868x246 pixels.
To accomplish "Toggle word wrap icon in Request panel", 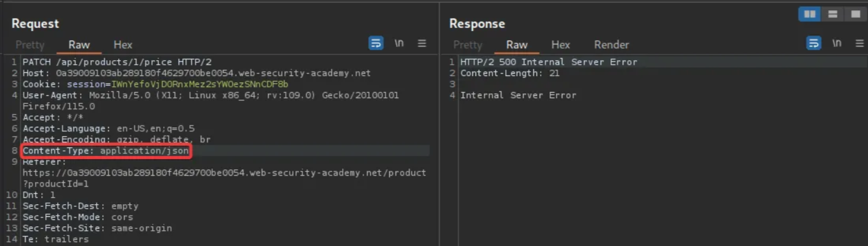I will [376, 43].
